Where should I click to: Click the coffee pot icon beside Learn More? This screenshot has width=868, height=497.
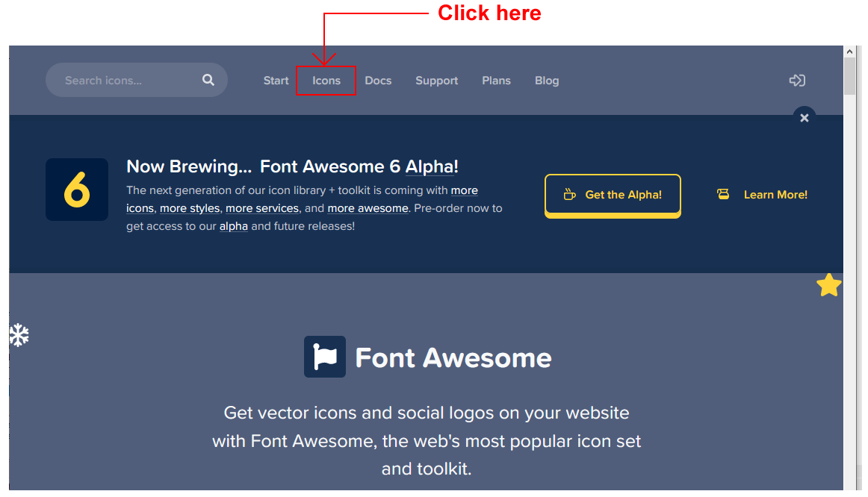pos(723,195)
